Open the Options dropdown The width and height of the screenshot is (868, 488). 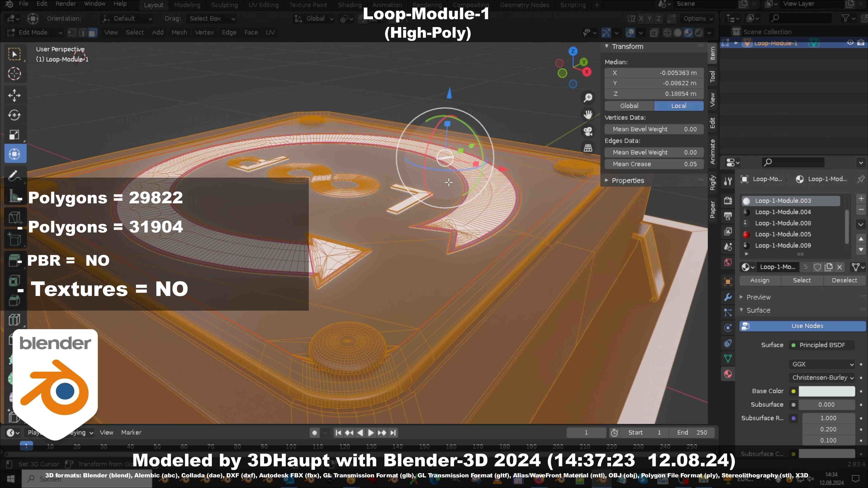(x=698, y=19)
